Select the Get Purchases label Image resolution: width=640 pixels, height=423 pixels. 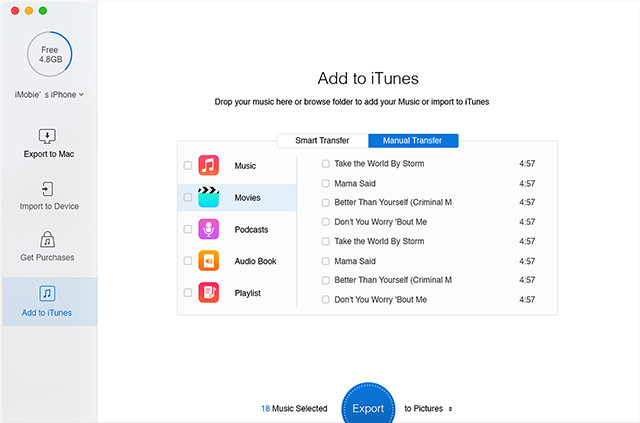[47, 258]
